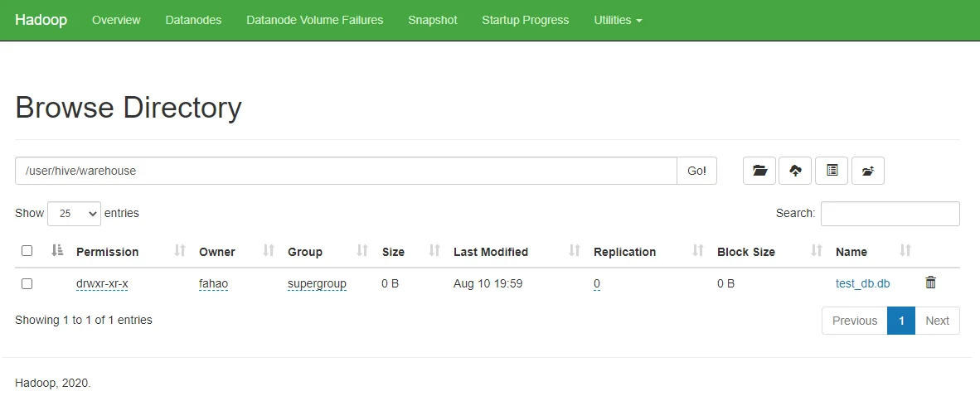Click into the Search input field
The width and height of the screenshot is (980, 396).
coord(890,214)
